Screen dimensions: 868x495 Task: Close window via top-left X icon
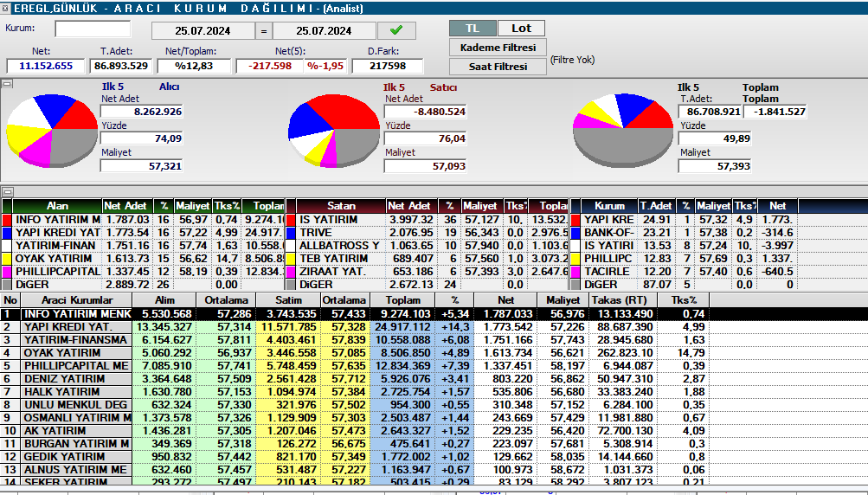[x=5, y=9]
